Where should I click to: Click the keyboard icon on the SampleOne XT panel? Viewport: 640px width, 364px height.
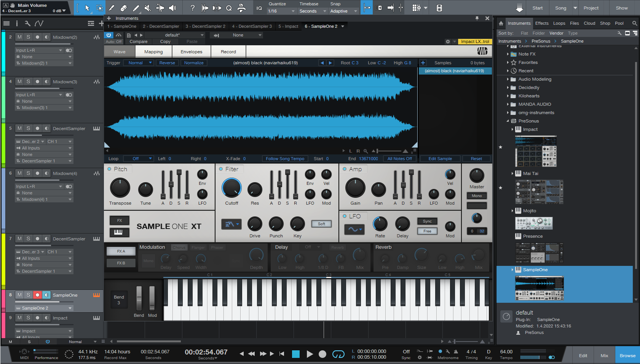(x=119, y=232)
